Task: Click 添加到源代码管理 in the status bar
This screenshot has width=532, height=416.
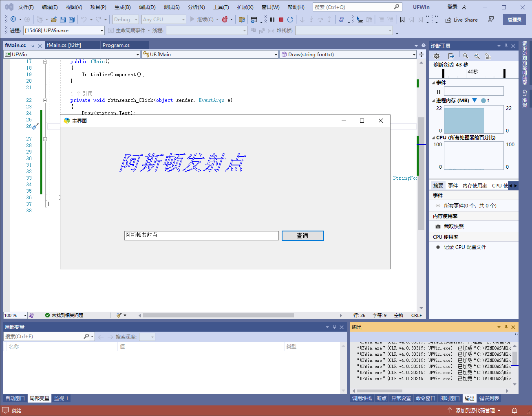Action: point(475,410)
